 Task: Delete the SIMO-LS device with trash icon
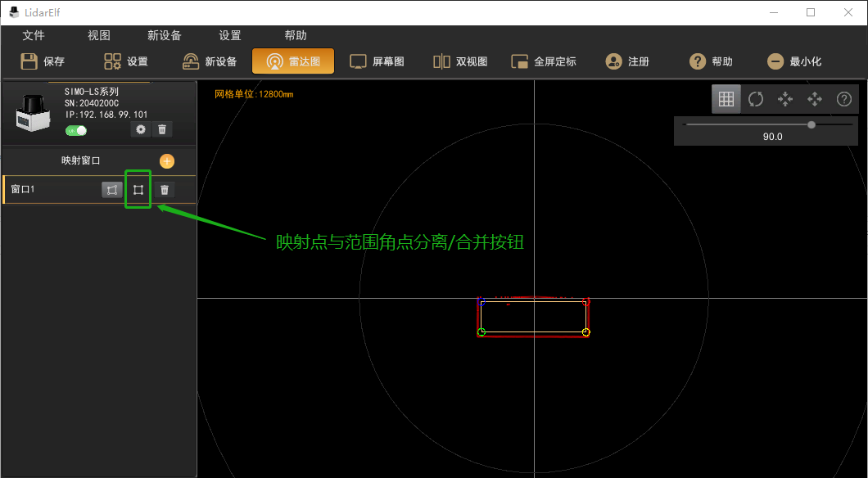(163, 129)
